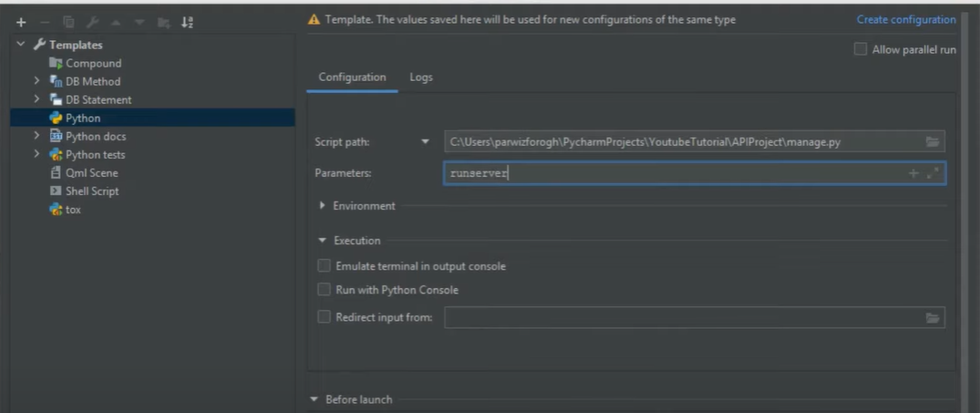
Task: Click the Script path input field
Action: tap(695, 142)
